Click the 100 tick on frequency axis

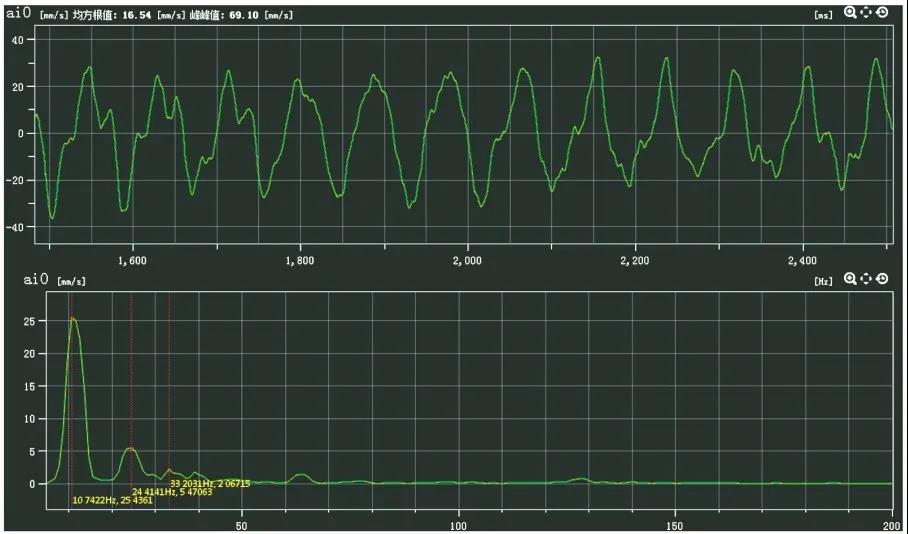coord(458,524)
